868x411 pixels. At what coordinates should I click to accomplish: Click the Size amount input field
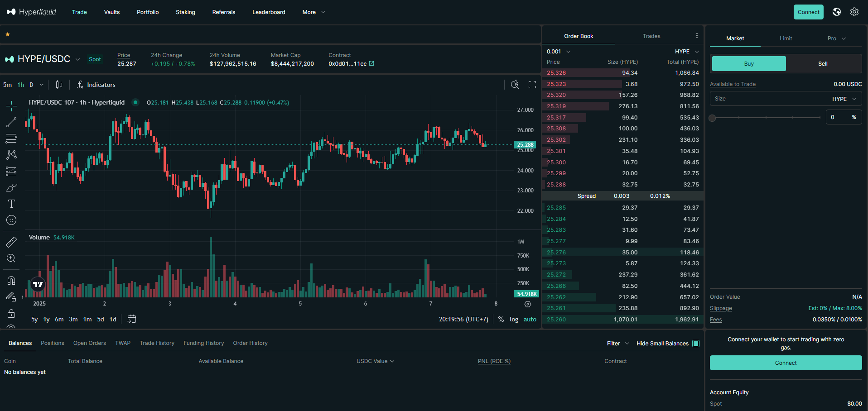[x=786, y=99]
